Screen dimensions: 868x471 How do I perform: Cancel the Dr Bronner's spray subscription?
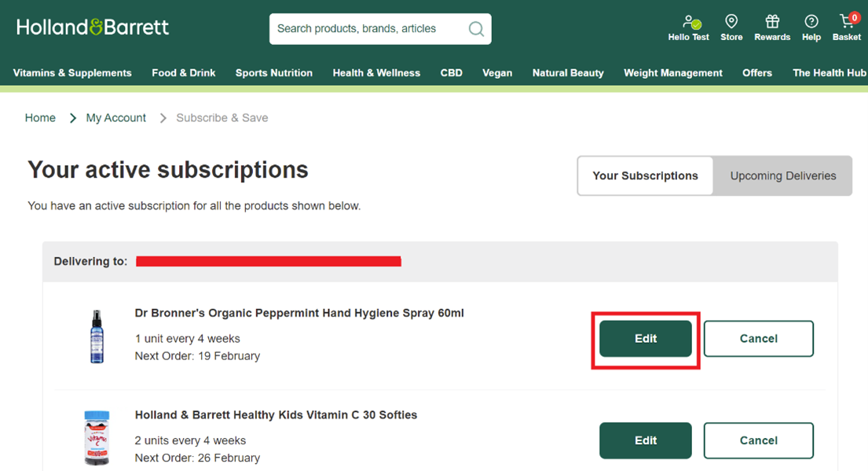758,339
